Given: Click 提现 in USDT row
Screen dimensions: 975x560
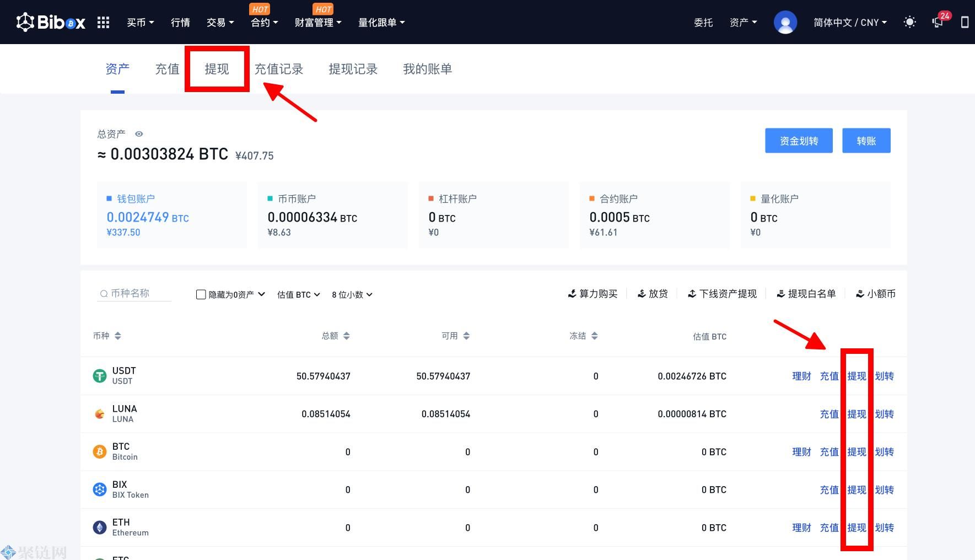Looking at the screenshot, I should 857,376.
